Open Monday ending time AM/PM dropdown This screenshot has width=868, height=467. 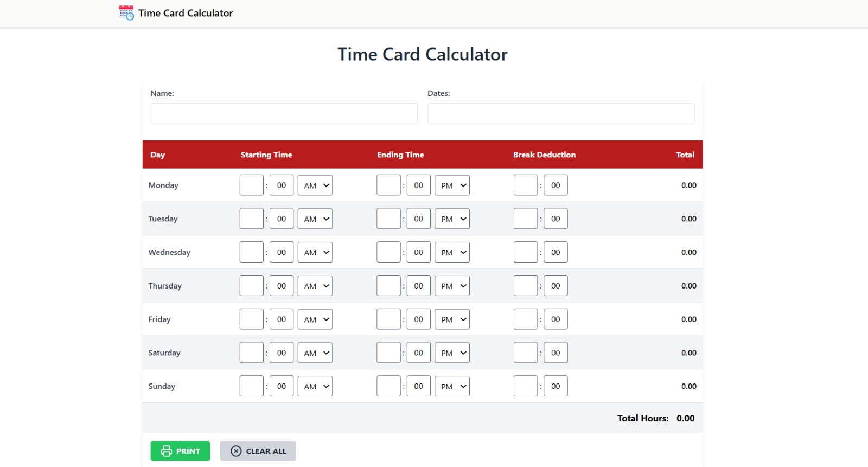(452, 185)
